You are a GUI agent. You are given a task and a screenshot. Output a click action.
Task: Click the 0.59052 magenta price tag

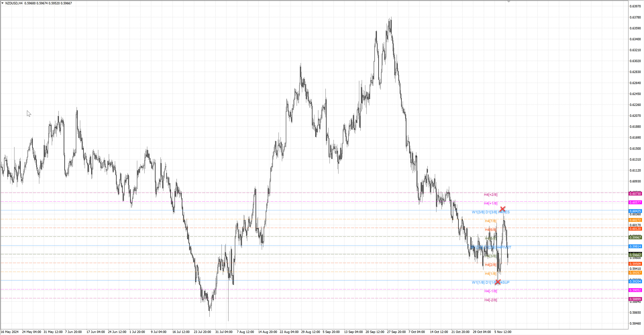[635, 290]
